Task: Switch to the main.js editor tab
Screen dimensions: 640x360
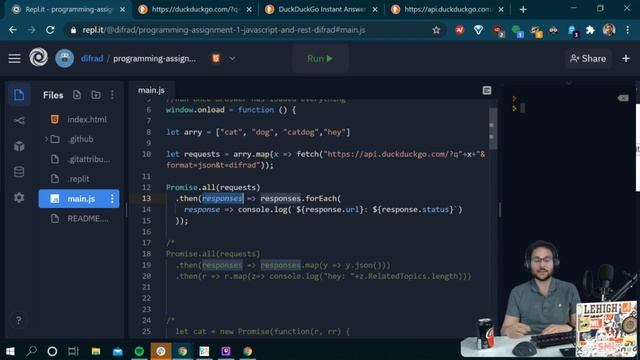Action: (151, 90)
